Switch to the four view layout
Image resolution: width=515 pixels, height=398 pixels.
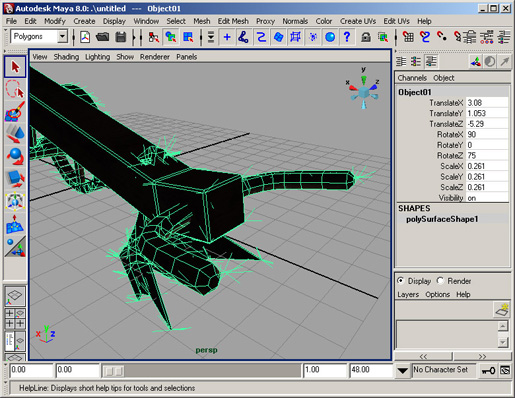pyautogui.click(x=15, y=318)
